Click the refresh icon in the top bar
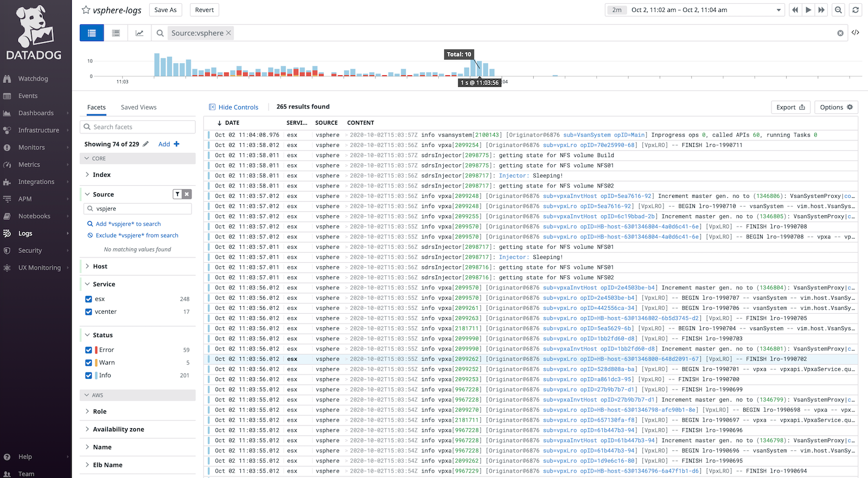The width and height of the screenshot is (868, 478). coord(856,10)
